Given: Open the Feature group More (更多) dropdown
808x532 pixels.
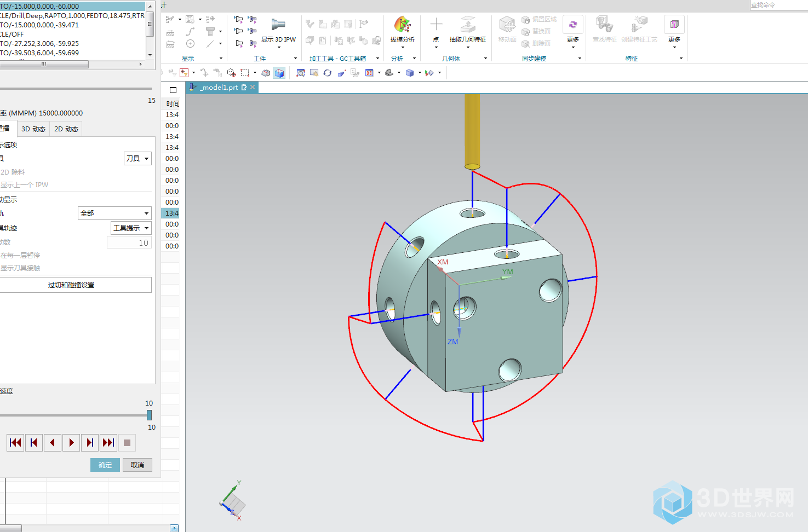Looking at the screenshot, I should coord(674,42).
